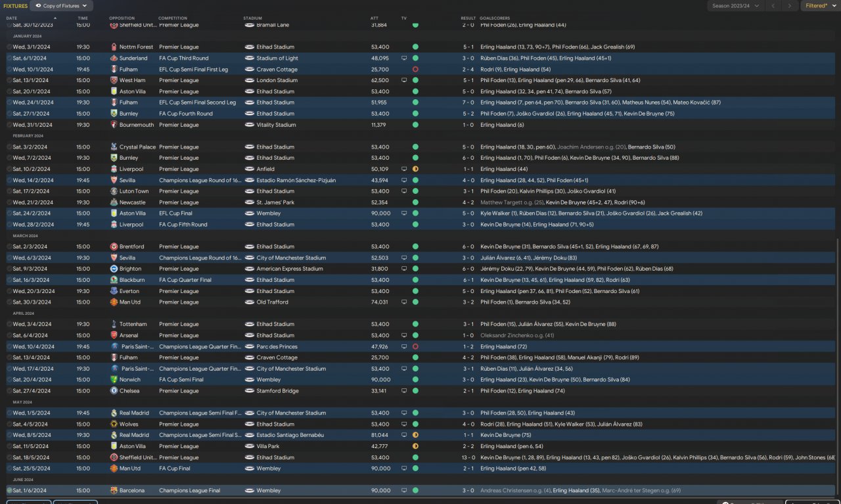The height and width of the screenshot is (504, 841).
Task: Tick the selection circle for Sat, 30/3/2024
Action: (9, 302)
